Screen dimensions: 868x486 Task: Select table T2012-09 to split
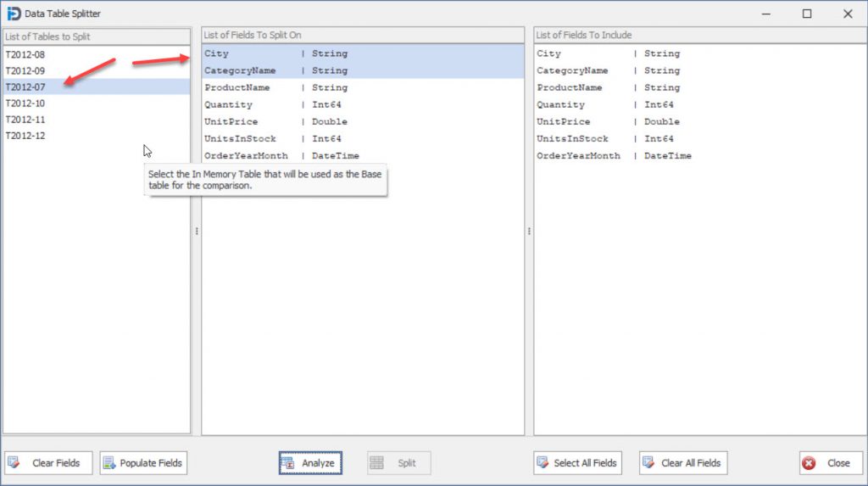(x=25, y=70)
